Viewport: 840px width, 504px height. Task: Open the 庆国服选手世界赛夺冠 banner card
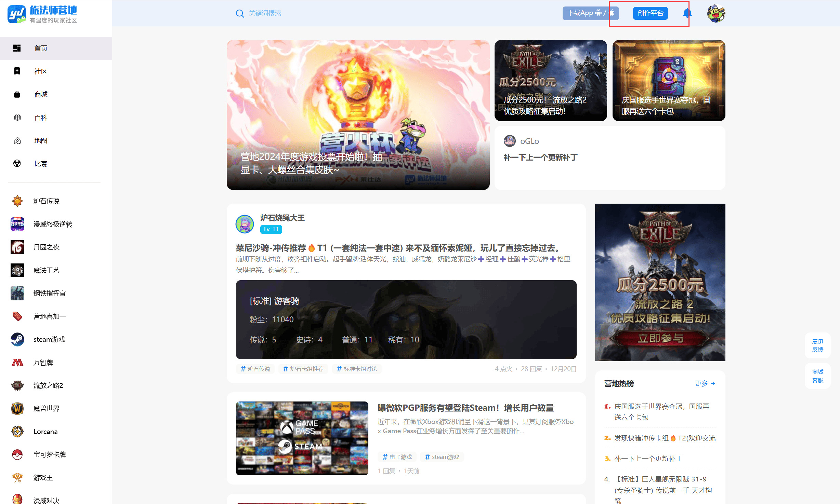(x=669, y=80)
